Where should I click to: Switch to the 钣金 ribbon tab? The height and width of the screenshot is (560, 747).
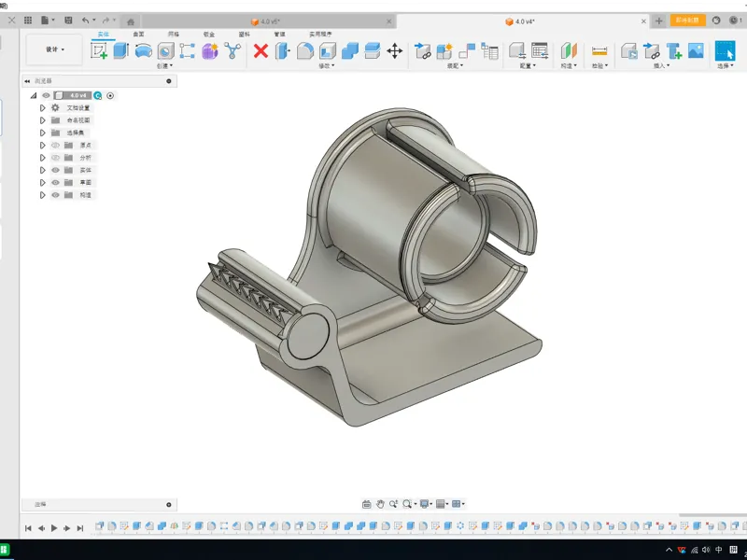208,35
